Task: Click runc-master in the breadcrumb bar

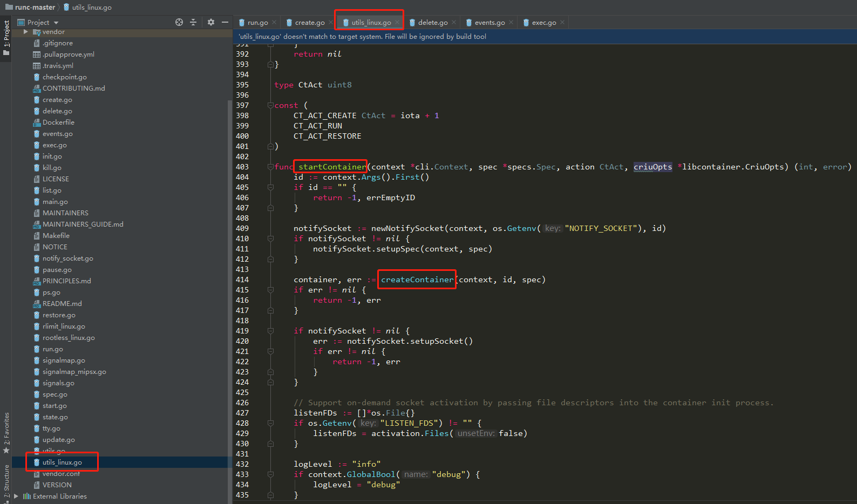Action: tap(35, 7)
